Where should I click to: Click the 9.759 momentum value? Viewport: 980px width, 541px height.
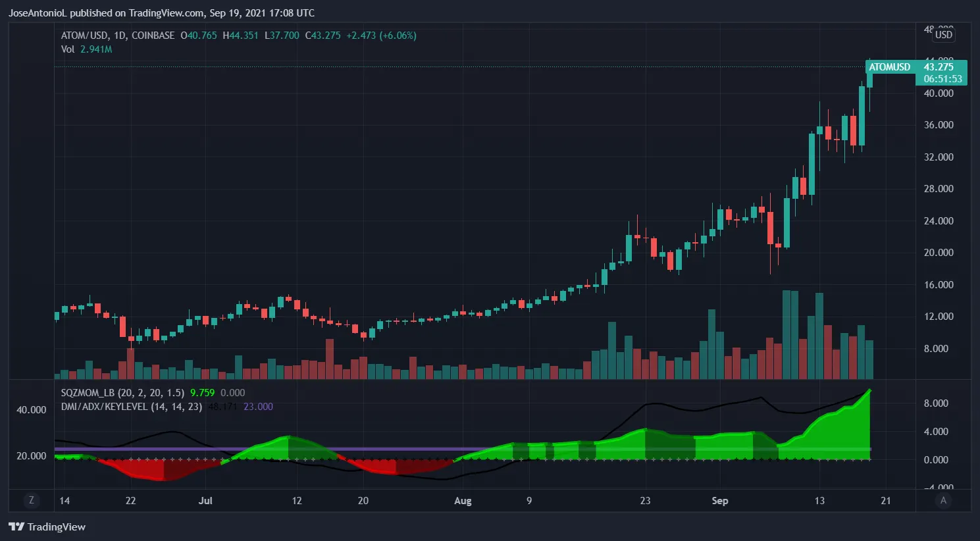(x=202, y=393)
